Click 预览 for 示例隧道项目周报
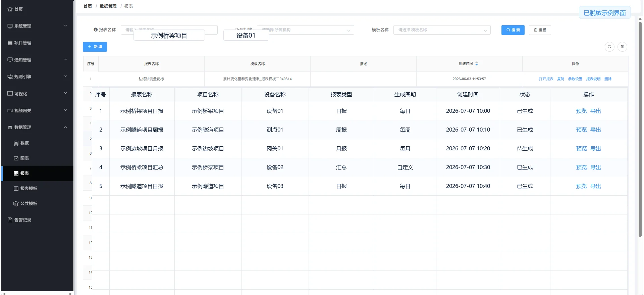 (581, 130)
